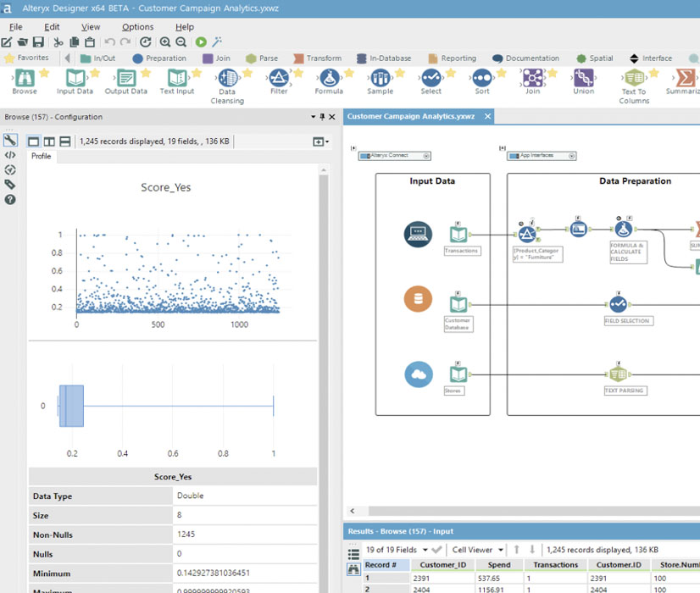Save the workflow with the disk icon
Image resolution: width=700 pixels, height=593 pixels.
coord(39,42)
